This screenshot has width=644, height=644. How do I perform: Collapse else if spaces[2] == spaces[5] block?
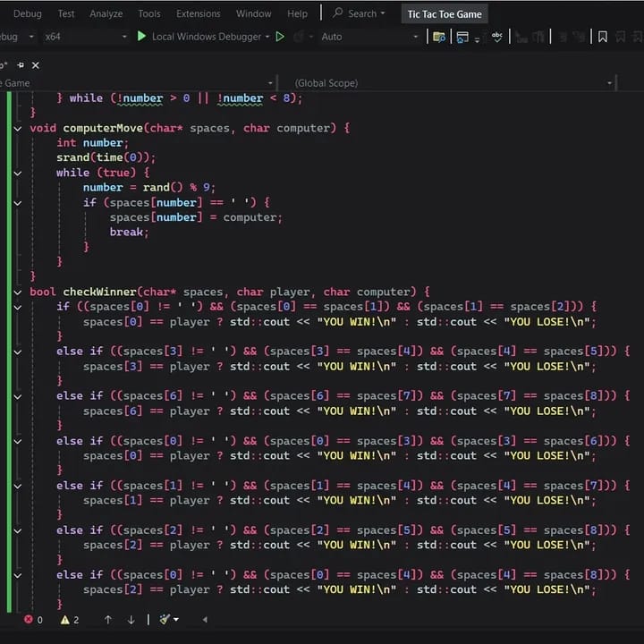click(18, 531)
